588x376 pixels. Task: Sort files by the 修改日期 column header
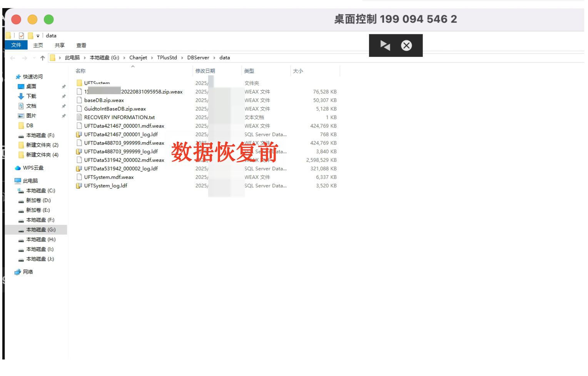205,71
